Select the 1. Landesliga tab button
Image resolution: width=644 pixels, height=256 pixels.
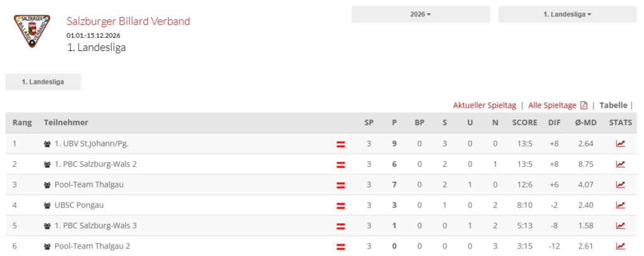point(43,82)
